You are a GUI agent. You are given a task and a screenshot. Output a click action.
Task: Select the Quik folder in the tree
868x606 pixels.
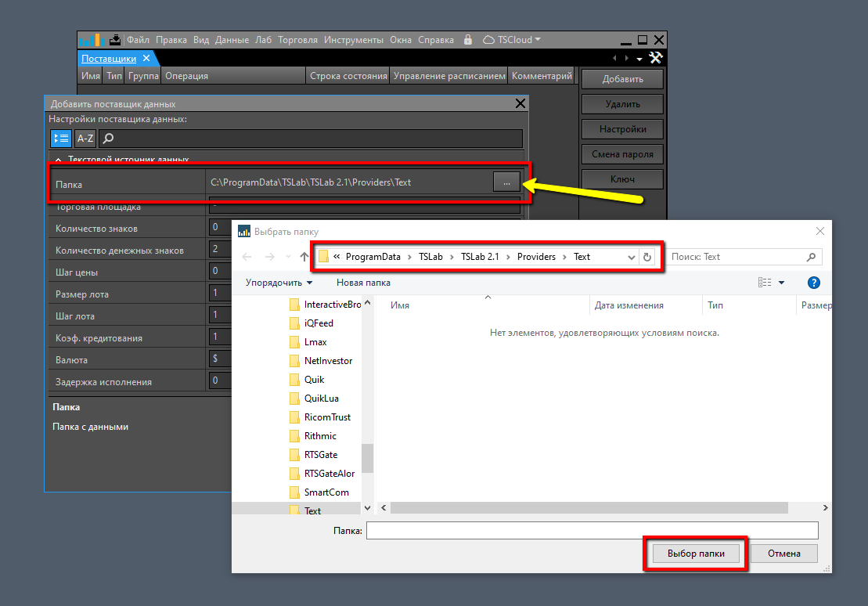[x=314, y=380]
